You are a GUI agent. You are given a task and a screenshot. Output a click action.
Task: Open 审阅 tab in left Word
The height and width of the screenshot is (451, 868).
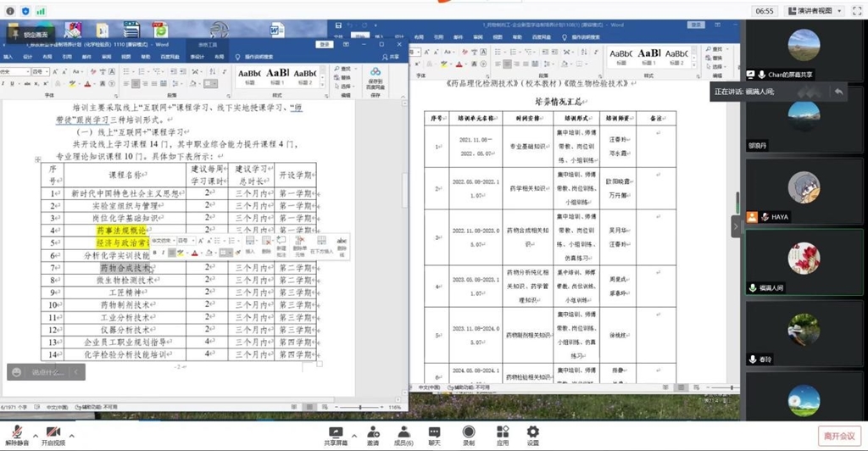tap(106, 57)
